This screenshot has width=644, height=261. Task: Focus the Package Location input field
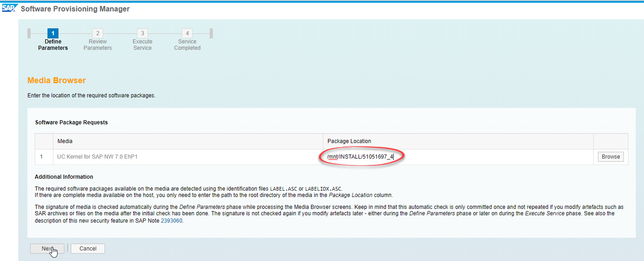458,157
